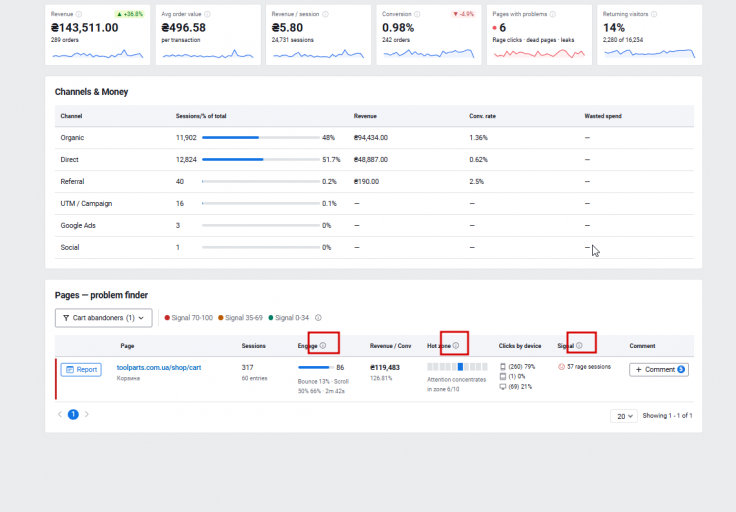Add a comment with the Comment button
This screenshot has width=736, height=512.
pyautogui.click(x=659, y=369)
